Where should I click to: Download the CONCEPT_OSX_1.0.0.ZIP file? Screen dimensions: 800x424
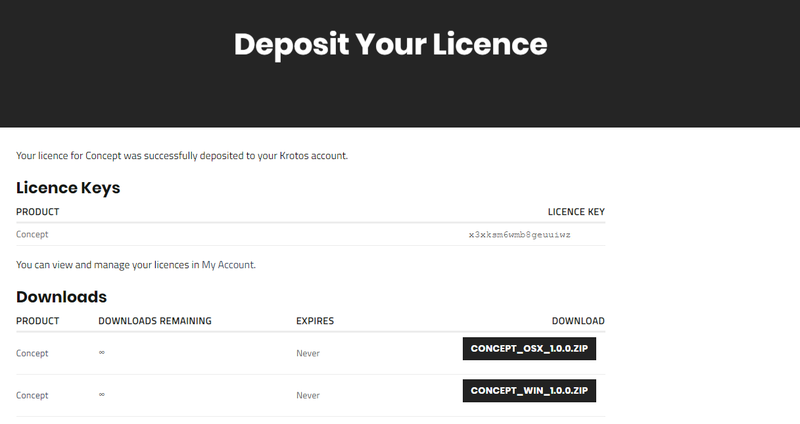[529, 348]
